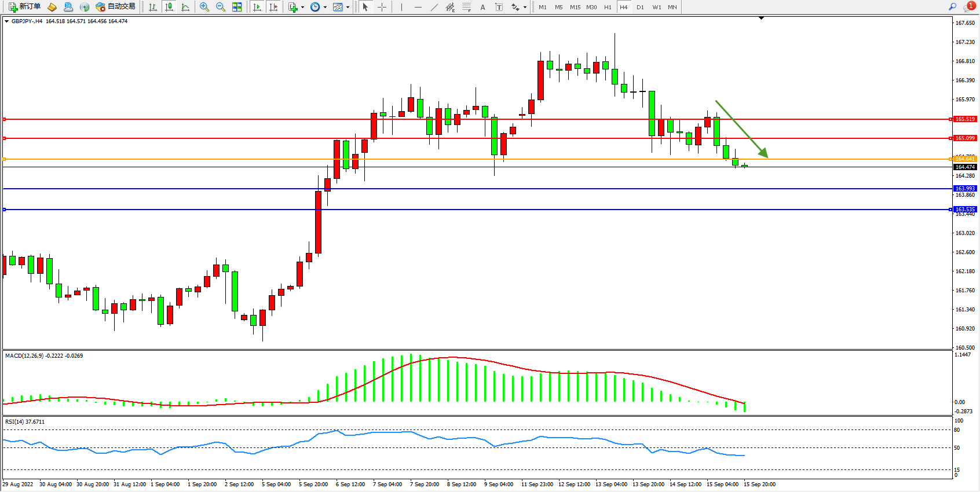Image resolution: width=980 pixels, height=492 pixels.
Task: Select the text label tool
Action: (x=499, y=7)
